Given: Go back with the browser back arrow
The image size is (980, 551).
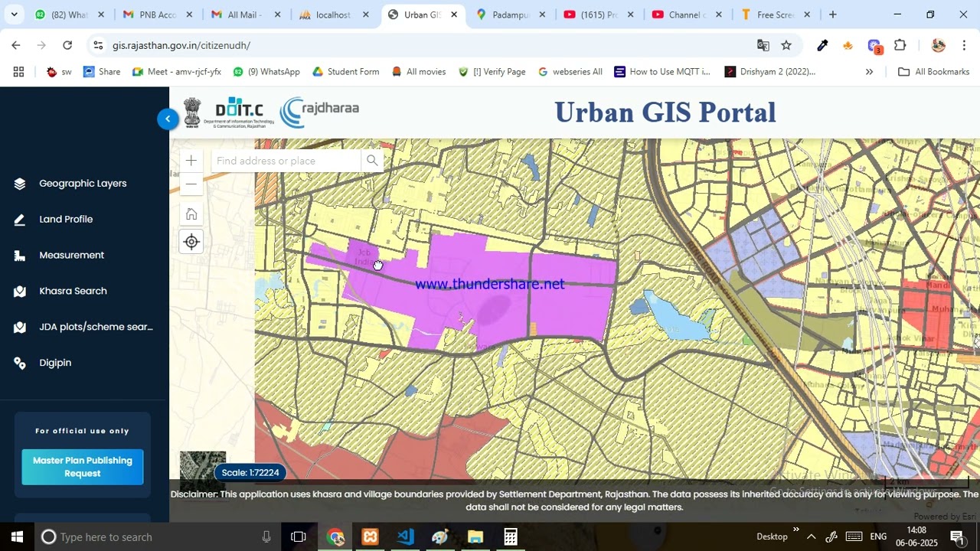Looking at the screenshot, I should coord(16,46).
